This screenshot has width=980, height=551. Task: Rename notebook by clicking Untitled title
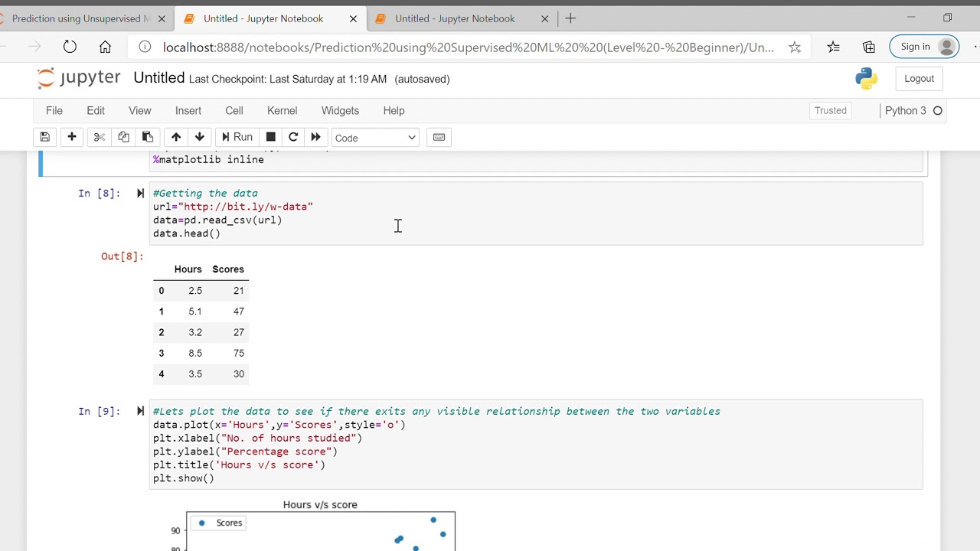click(x=158, y=78)
